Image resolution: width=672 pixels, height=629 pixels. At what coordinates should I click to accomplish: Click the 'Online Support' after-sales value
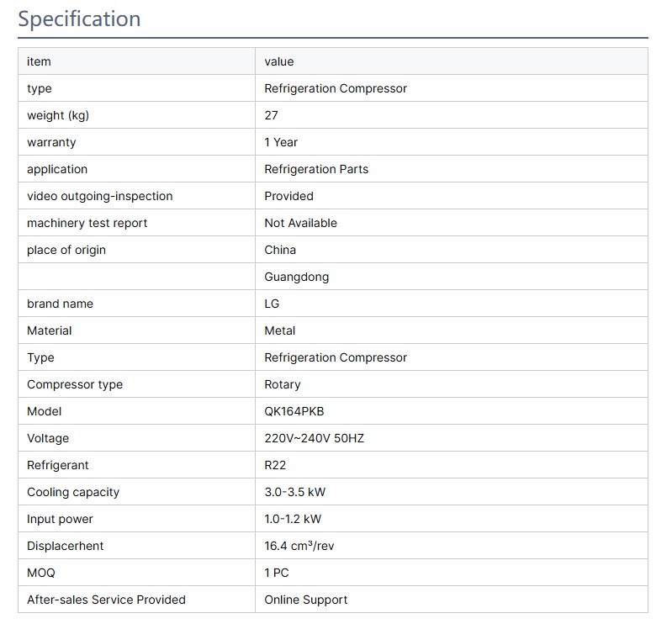[x=305, y=600]
